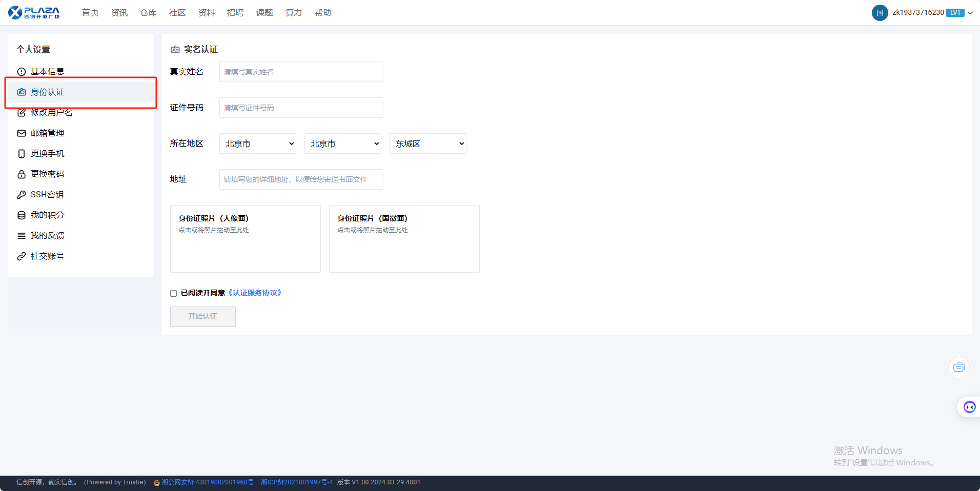Click the SSH密钥 key icon
The image size is (980, 491).
pos(22,195)
